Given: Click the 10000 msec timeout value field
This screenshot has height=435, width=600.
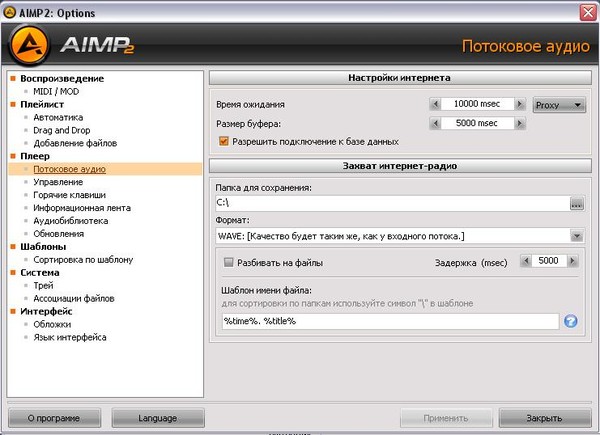Looking at the screenshot, I should point(477,104).
